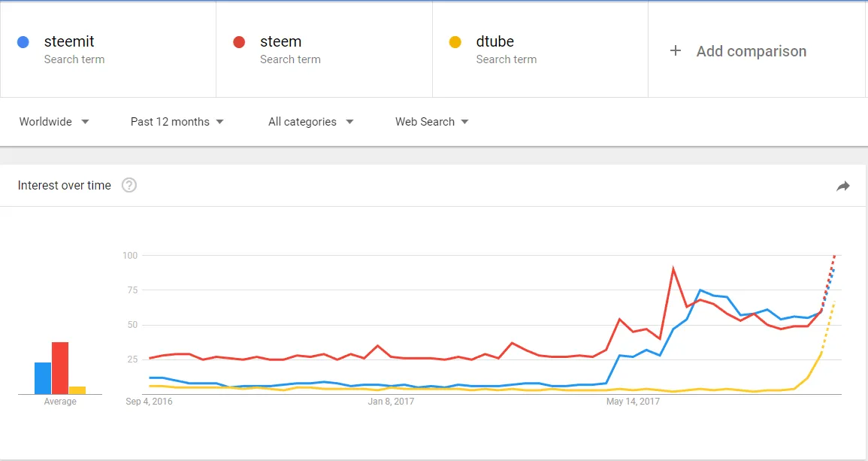Click the share arrow icon
The image size is (868, 461).
[x=842, y=187]
